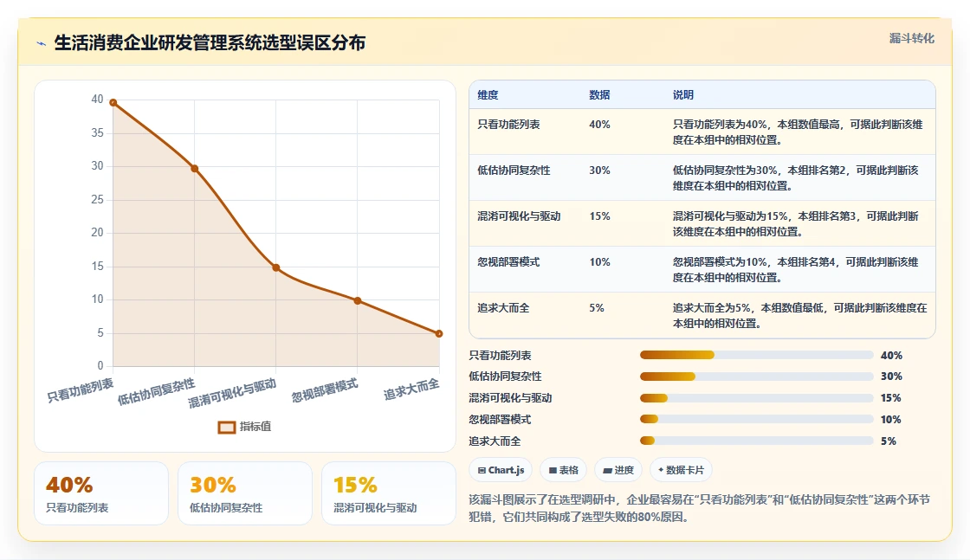Select the 表格 chip
Screen dimensions: 970x560
564,470
